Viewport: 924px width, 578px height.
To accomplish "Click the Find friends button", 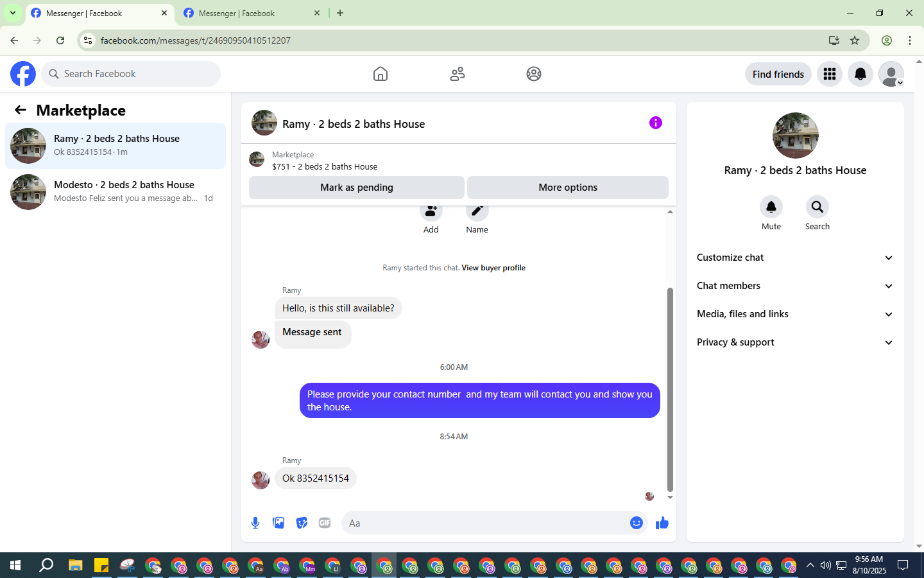I will pyautogui.click(x=778, y=74).
